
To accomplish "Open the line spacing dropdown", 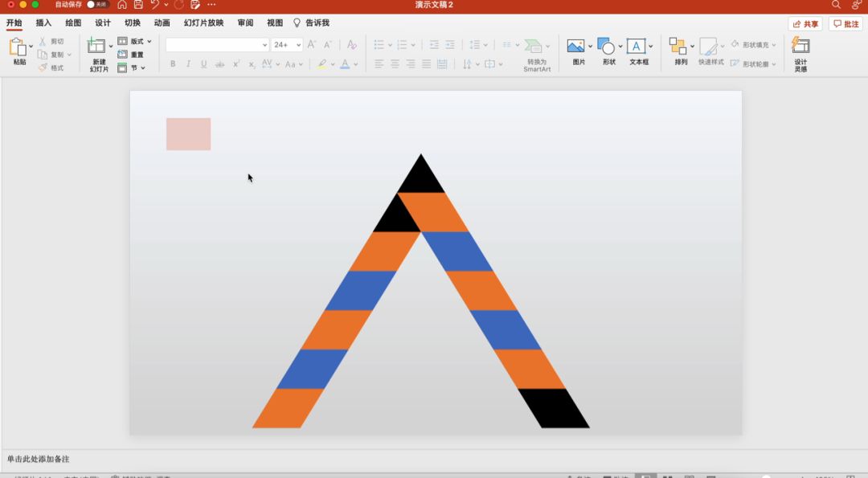I will 485,45.
